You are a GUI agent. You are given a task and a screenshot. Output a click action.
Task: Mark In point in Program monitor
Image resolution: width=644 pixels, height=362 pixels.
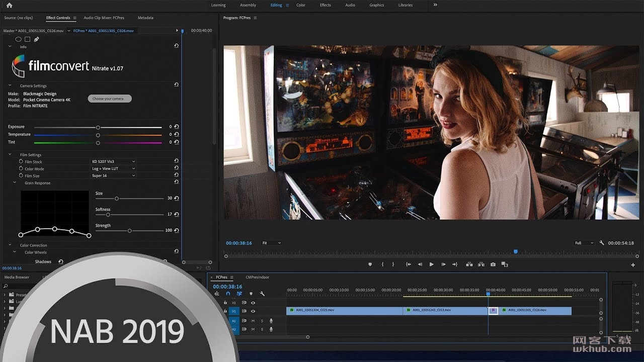(x=382, y=264)
